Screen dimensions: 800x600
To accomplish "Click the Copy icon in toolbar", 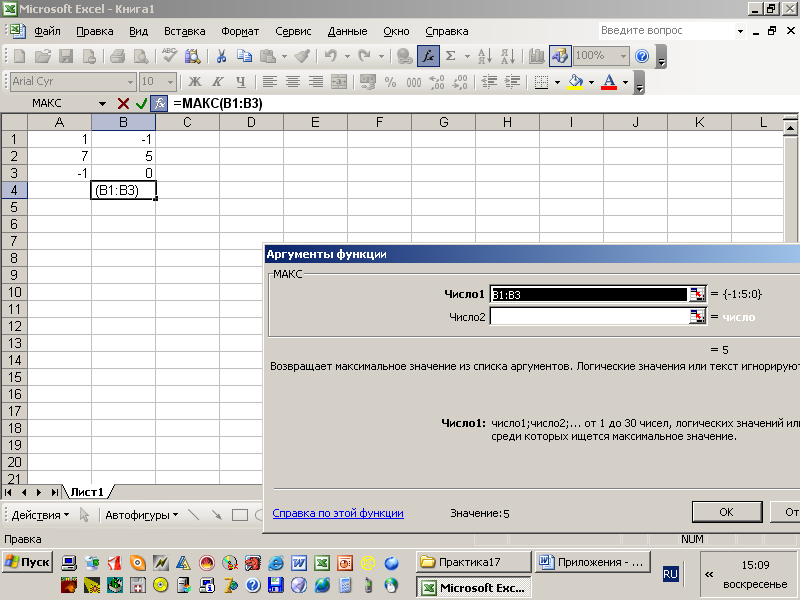I will (244, 56).
